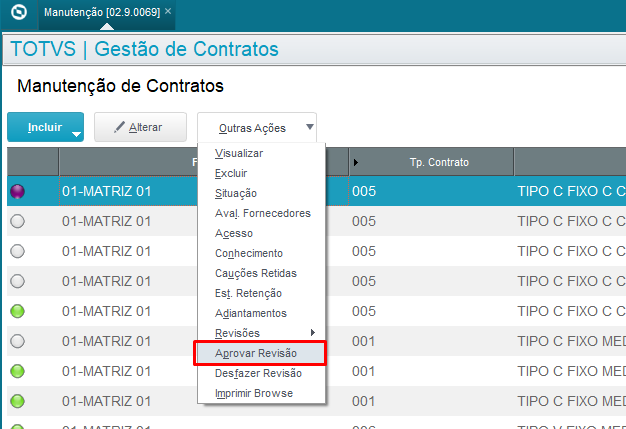Click contract type 005 in highlighted row
626x429 pixels.
pos(364,191)
